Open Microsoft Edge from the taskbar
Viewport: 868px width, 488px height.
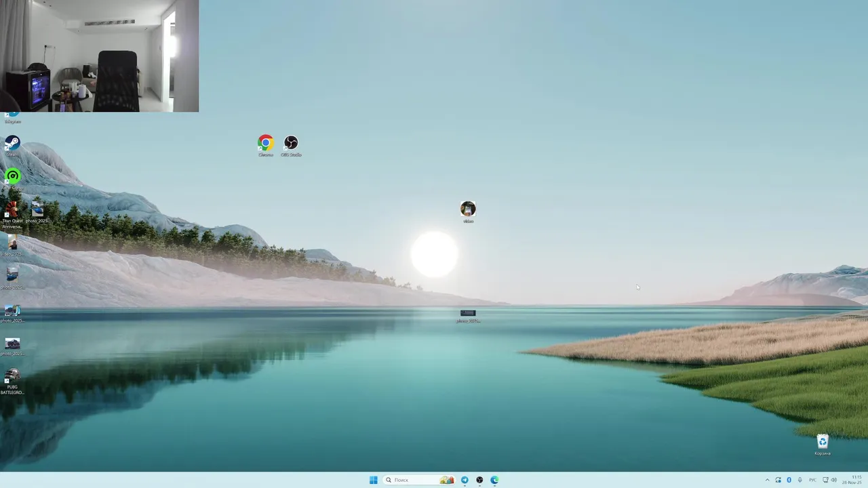coord(494,480)
